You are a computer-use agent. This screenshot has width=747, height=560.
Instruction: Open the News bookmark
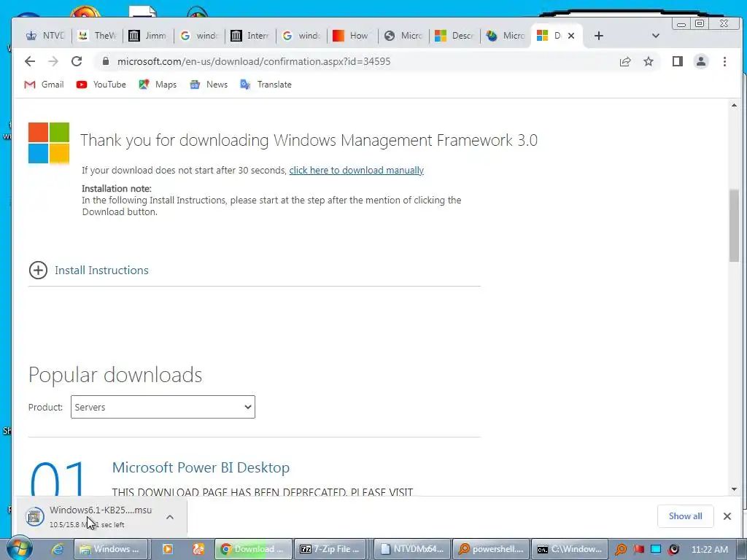tap(209, 85)
